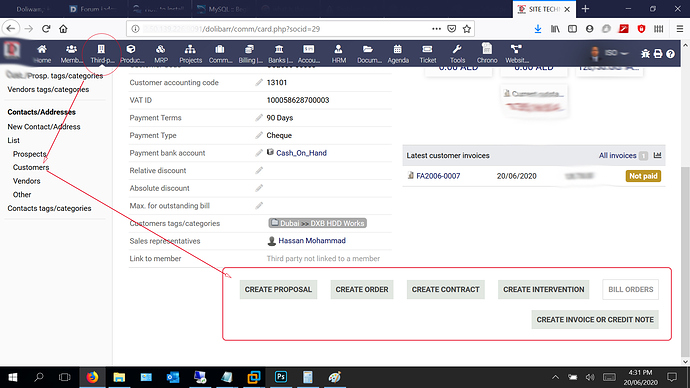Click the Bill Orders button

(631, 289)
